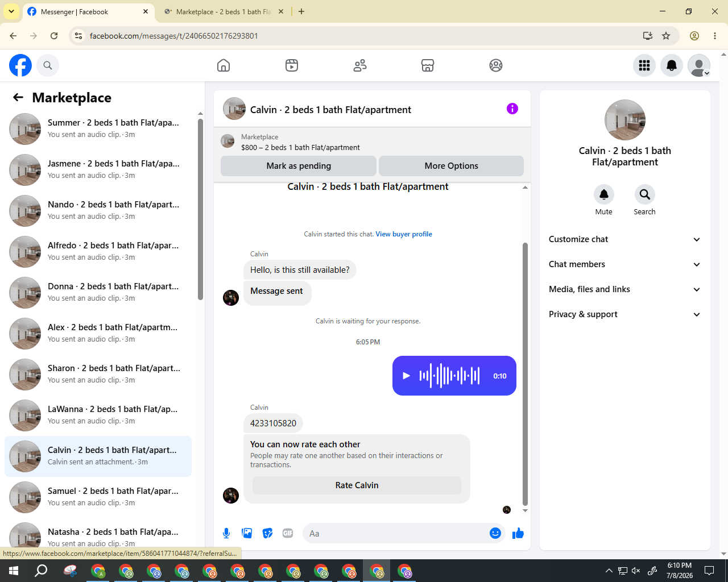This screenshot has height=582, width=728.
Task: Click the conversation list scrollbar
Action: point(200,209)
